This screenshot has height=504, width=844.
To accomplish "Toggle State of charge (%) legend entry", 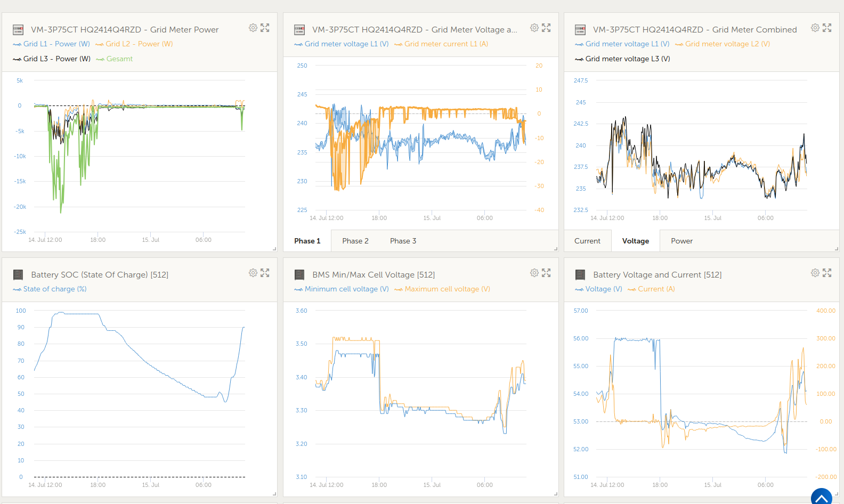I will pyautogui.click(x=54, y=289).
